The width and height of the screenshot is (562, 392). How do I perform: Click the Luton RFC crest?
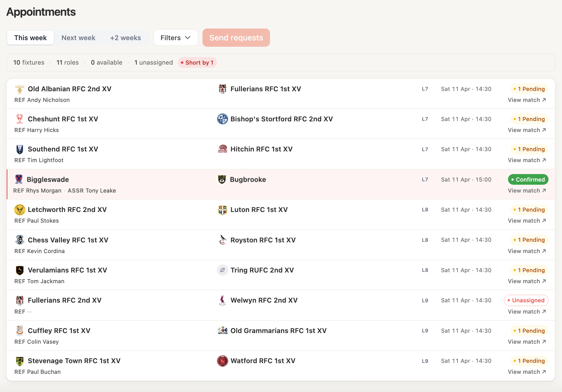pos(223,210)
